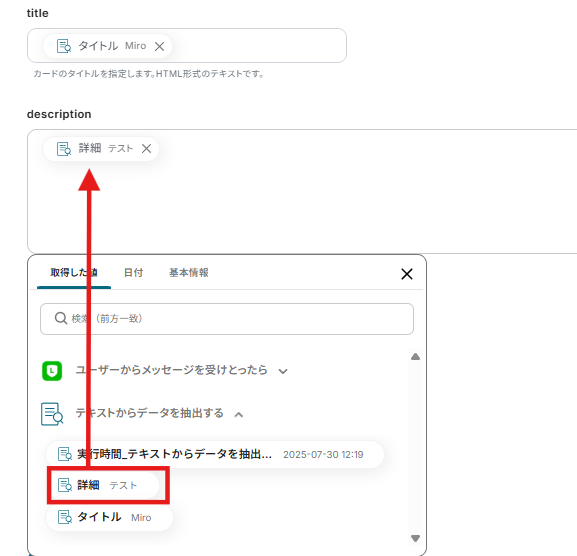Select the タイトル Miro value in list
Image resolution: width=577 pixels, height=556 pixels.
(x=109, y=517)
